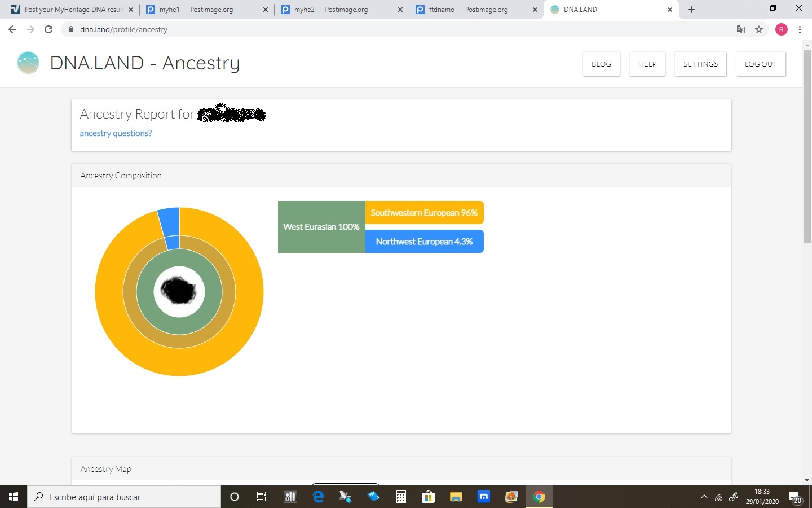This screenshot has height=508, width=812.
Task: Open the Windows Start menu
Action: point(14,497)
